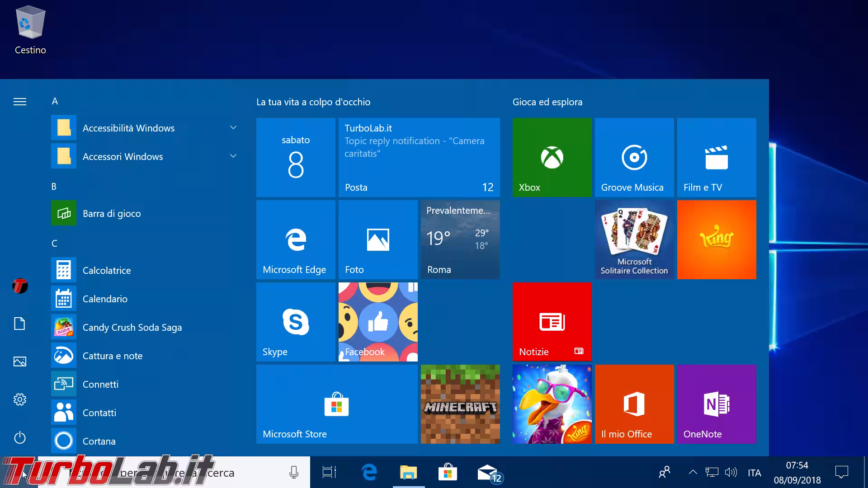Open the Minecraft tile thumbnail
The height and width of the screenshot is (488, 868).
pos(460,404)
